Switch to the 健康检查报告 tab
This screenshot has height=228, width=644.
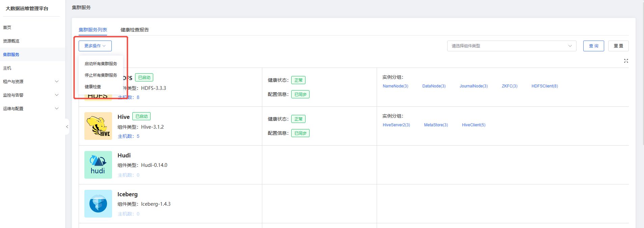[135, 30]
